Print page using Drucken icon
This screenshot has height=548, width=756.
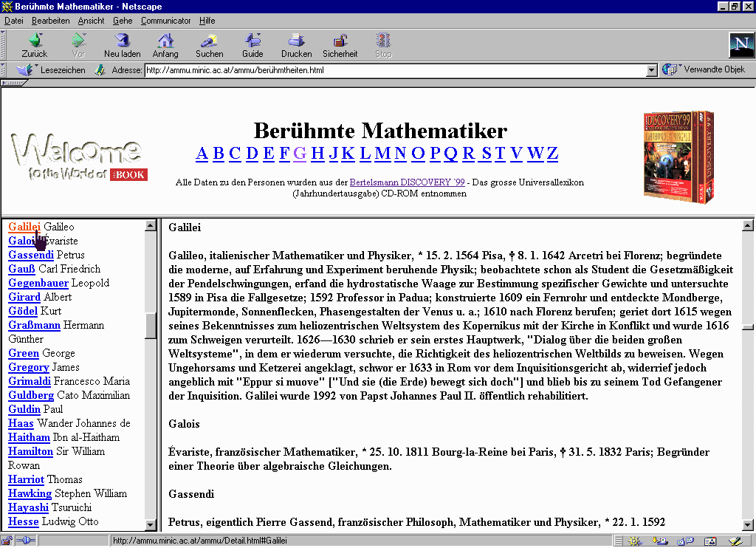297,41
